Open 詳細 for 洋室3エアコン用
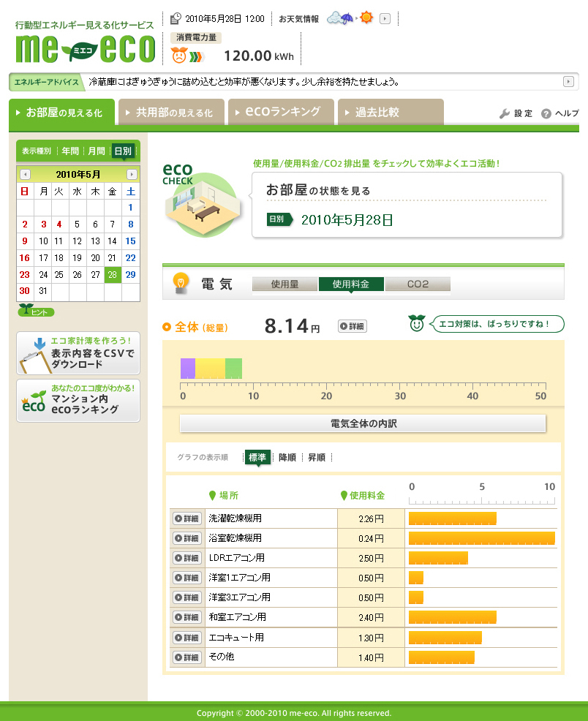The height and width of the screenshot is (721, 588). coord(186,597)
